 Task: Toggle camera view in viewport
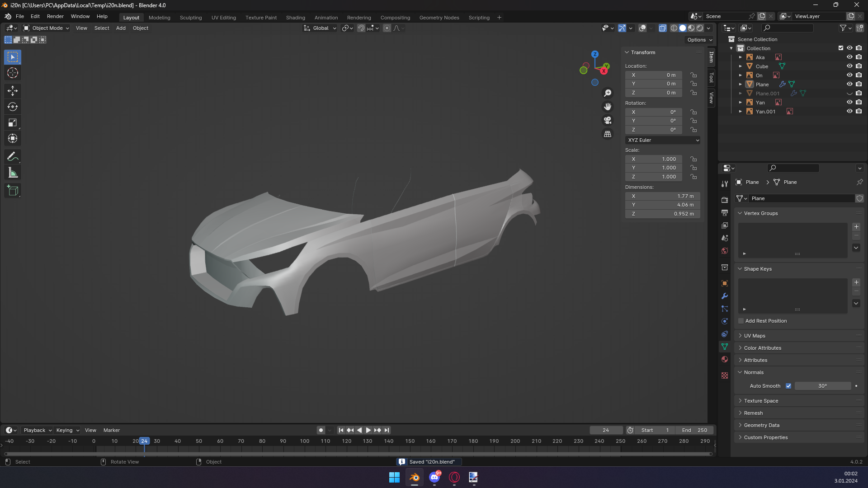[608, 120]
